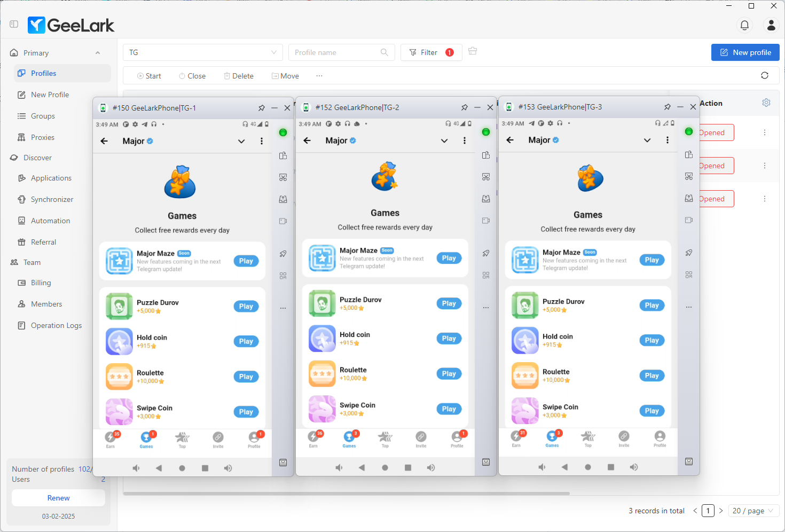Open the Filter button
785x532 pixels.
click(431, 52)
